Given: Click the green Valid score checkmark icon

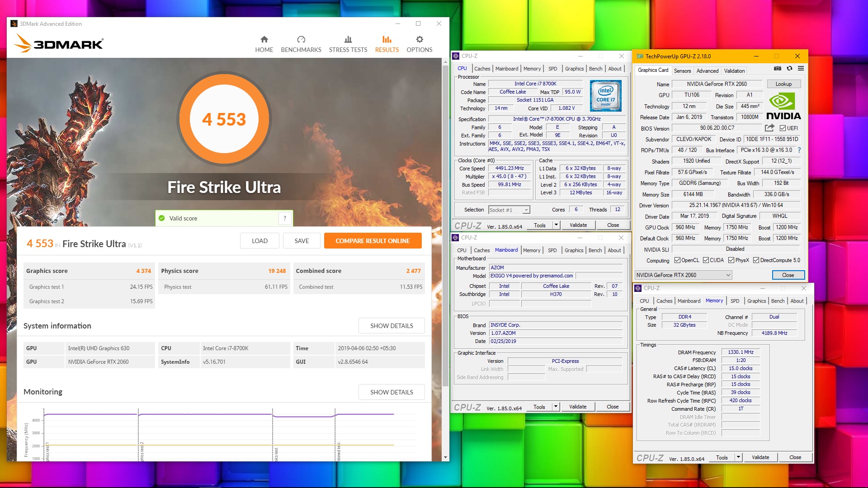Looking at the screenshot, I should click(162, 218).
